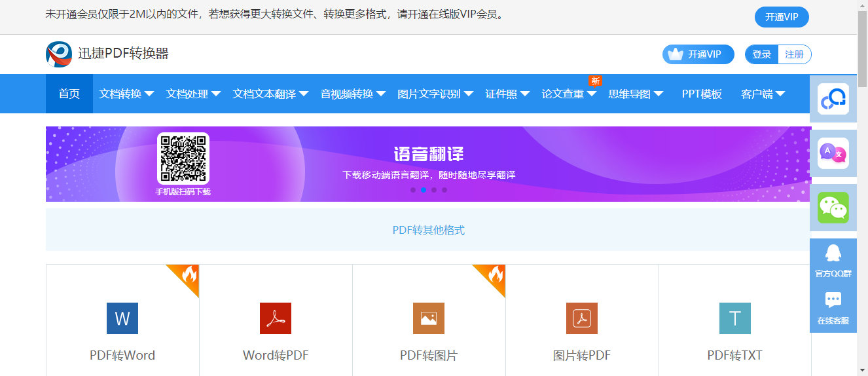Screen dimensions: 868x376
Task: Select the fourth banner carousel dot
Action: [x=444, y=190]
